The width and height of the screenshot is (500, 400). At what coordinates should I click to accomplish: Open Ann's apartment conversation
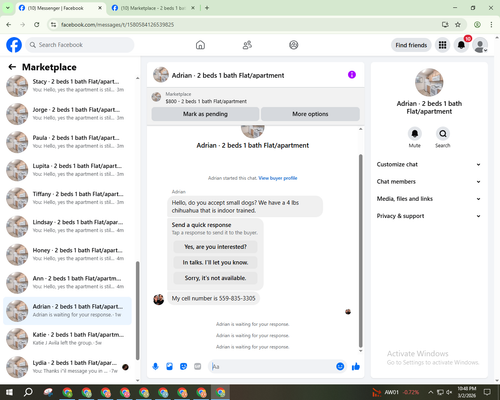coord(67,282)
